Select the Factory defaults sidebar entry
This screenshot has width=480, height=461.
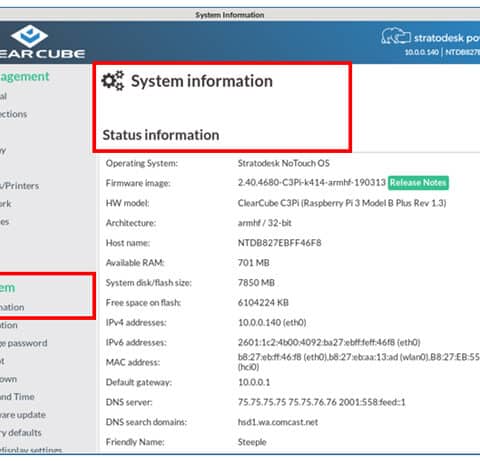point(21,433)
